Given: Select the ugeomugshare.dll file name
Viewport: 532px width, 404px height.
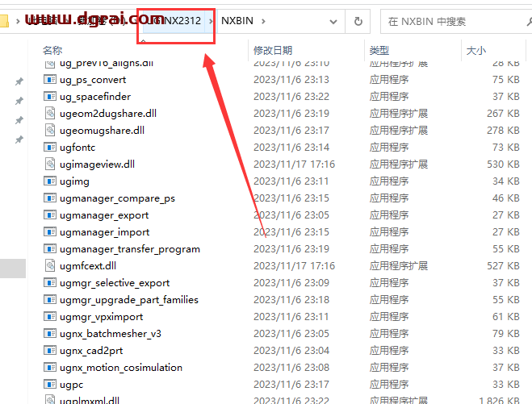Looking at the screenshot, I should (x=102, y=131).
